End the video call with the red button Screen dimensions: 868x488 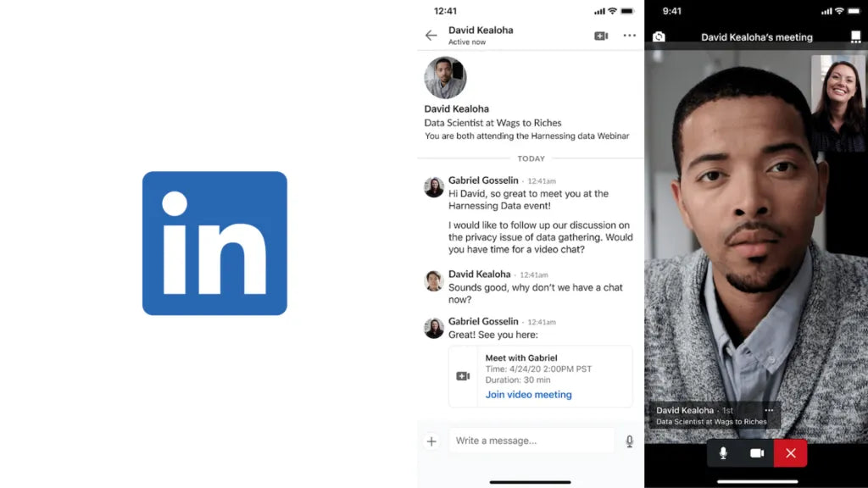click(790, 453)
